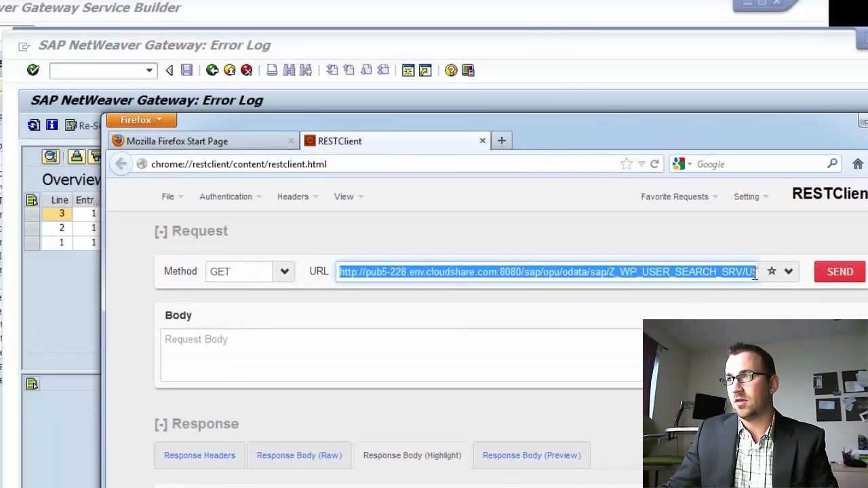
Task: Select the Error Log row with Line 2
Action: [x=32, y=228]
